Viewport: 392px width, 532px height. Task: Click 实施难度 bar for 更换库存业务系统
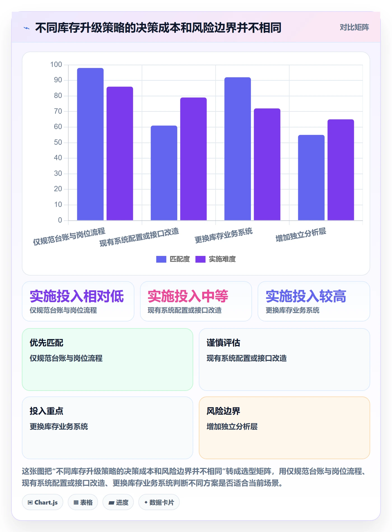pos(267,164)
